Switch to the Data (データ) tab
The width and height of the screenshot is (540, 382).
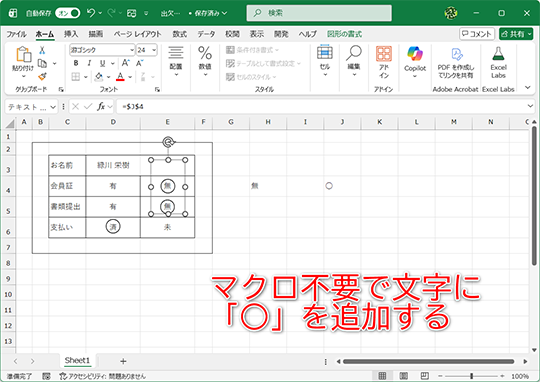coord(206,34)
